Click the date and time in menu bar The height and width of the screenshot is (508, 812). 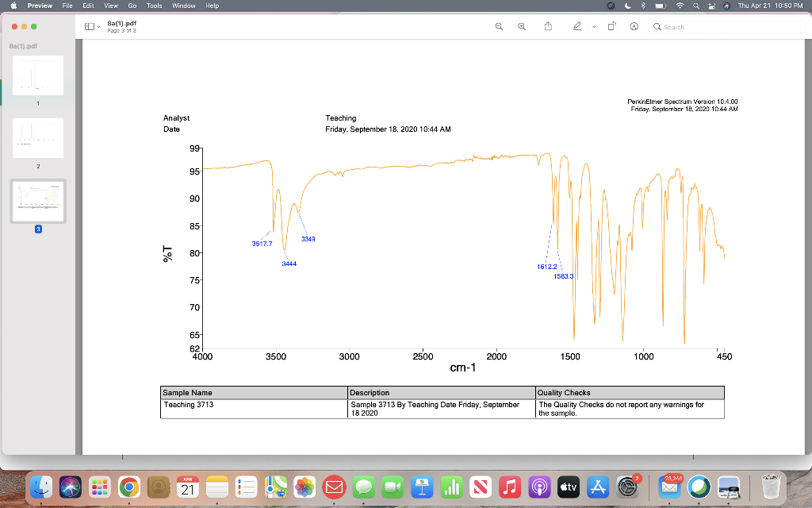[770, 6]
